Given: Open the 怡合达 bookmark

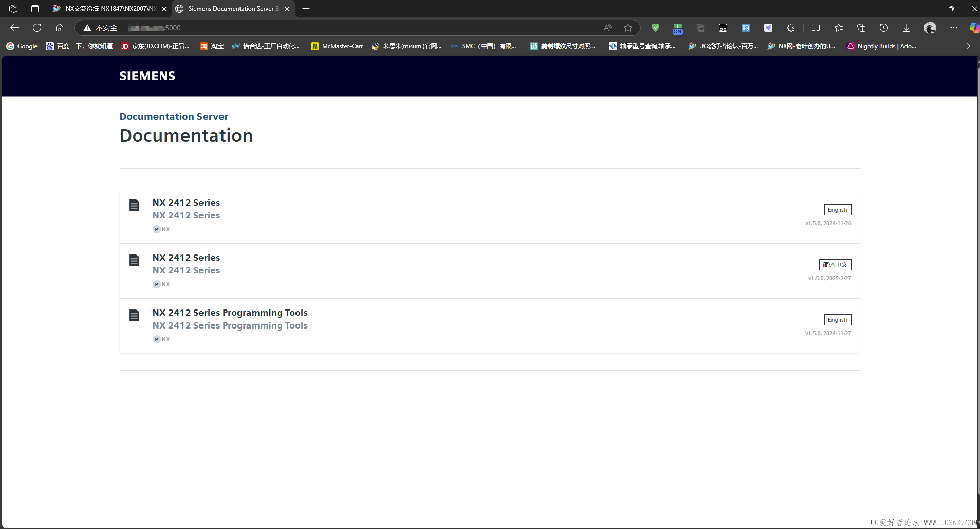Looking at the screenshot, I should 266,46.
